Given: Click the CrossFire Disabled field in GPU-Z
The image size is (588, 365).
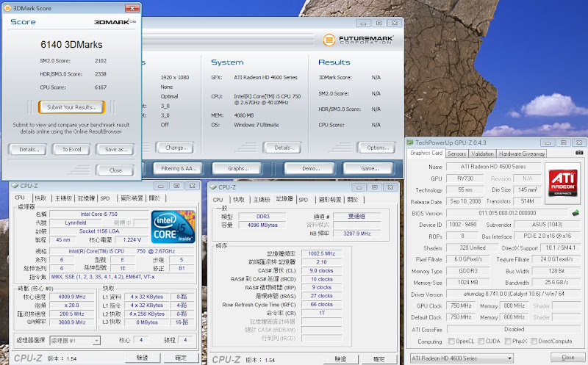Looking at the screenshot, I should [514, 329].
